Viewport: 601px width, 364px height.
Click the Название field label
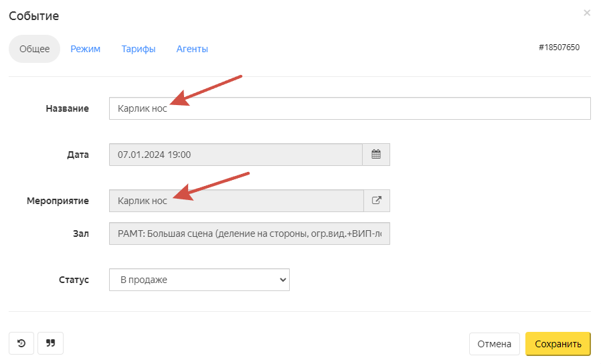pyautogui.click(x=67, y=108)
